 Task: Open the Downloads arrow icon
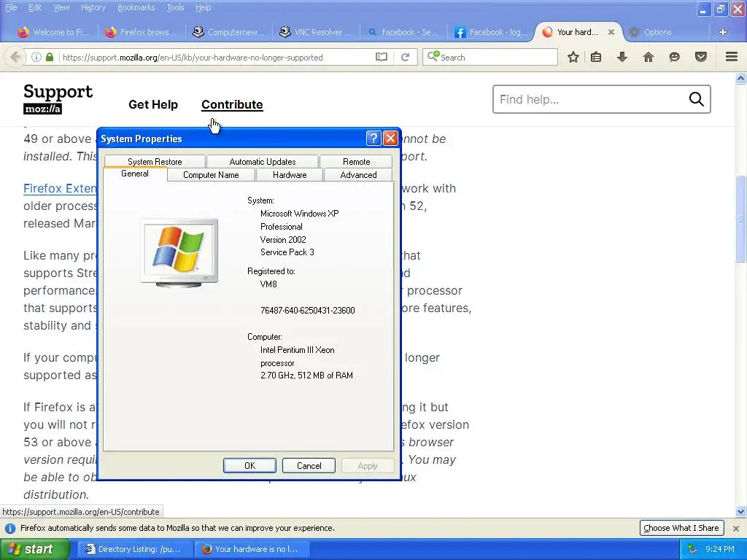pos(622,57)
